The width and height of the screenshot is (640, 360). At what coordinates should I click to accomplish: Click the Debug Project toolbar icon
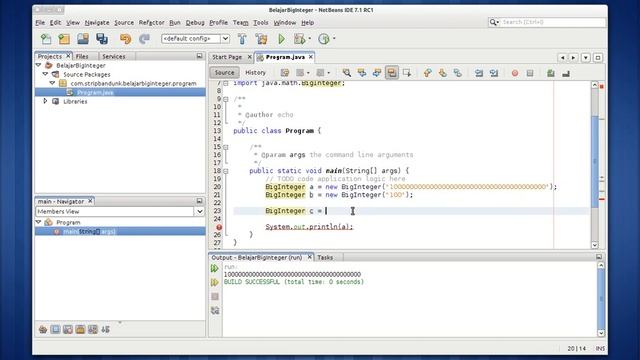point(299,39)
